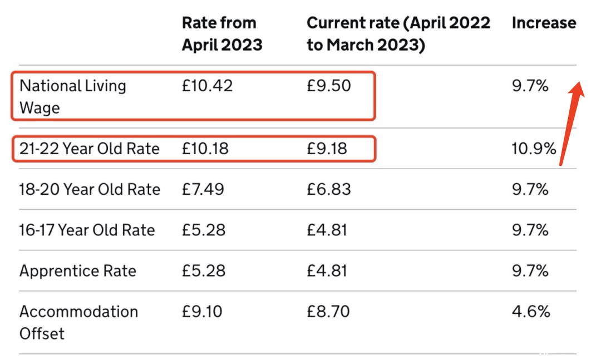This screenshot has width=601, height=364.
Task: Select the 18-20 Year Old Rate label
Action: coord(90,189)
